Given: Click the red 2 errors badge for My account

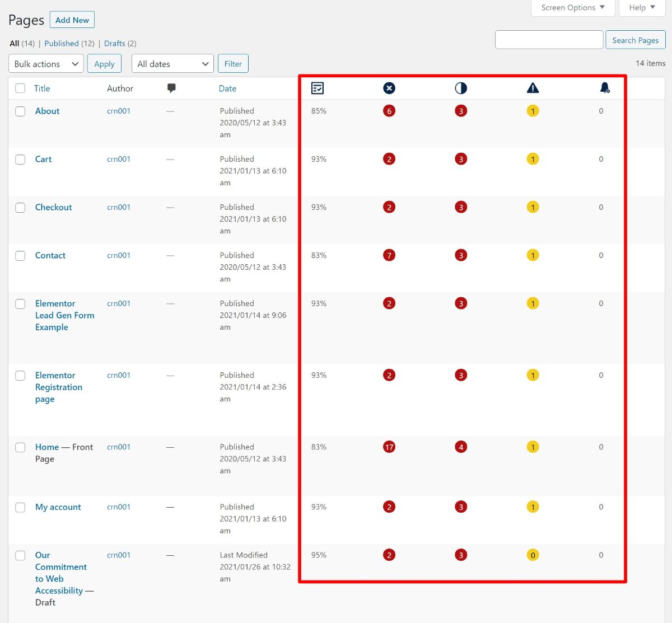Looking at the screenshot, I should 389,507.
